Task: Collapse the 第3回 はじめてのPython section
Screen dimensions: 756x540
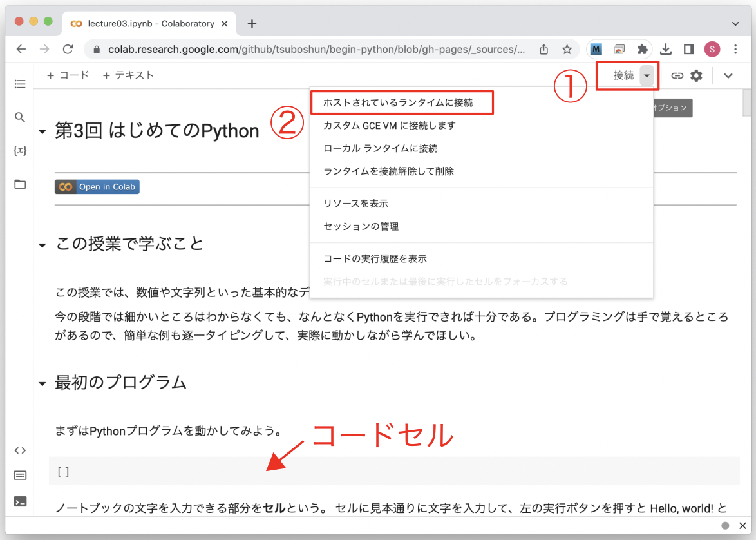Action: click(43, 130)
